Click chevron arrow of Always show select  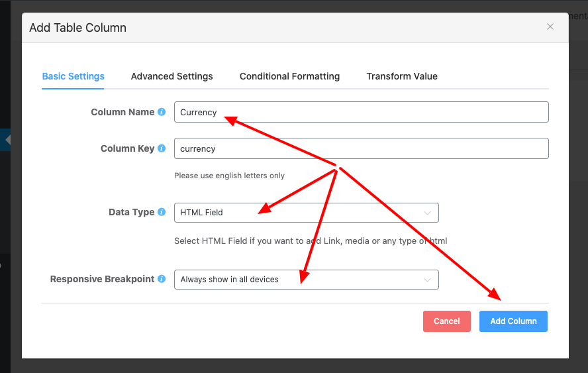pos(427,280)
